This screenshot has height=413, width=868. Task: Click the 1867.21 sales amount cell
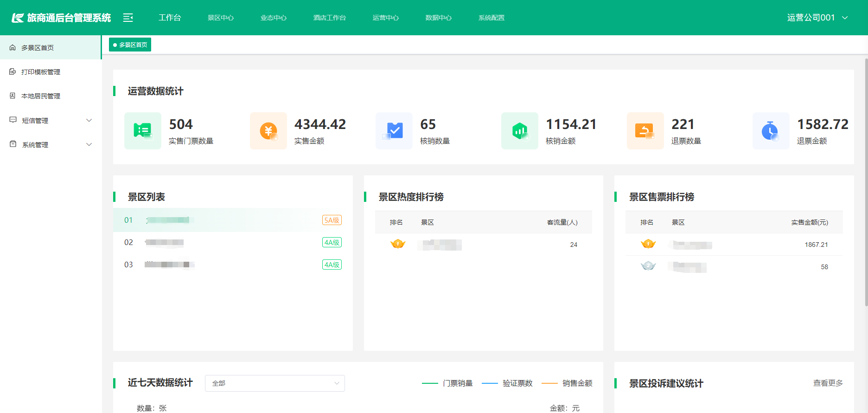[816, 245]
